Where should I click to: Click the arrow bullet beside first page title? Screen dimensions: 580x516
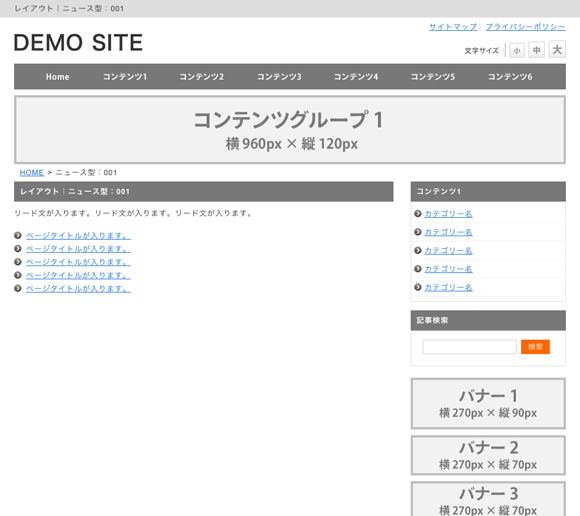[x=18, y=235]
